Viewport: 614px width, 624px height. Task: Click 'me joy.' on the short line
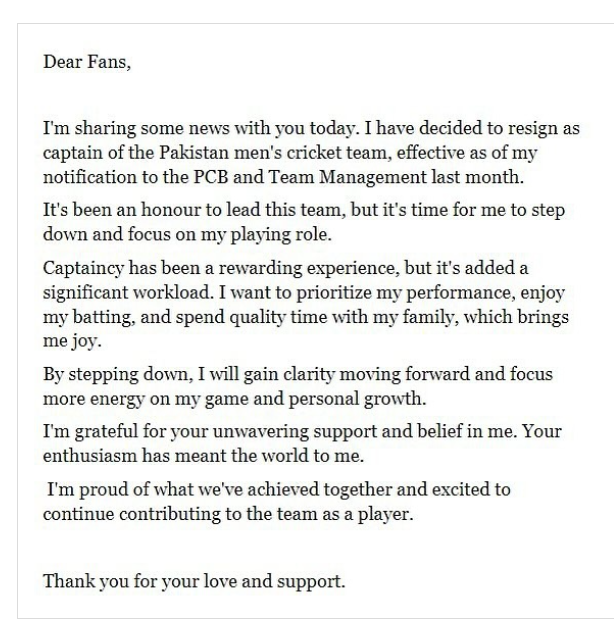point(72,341)
